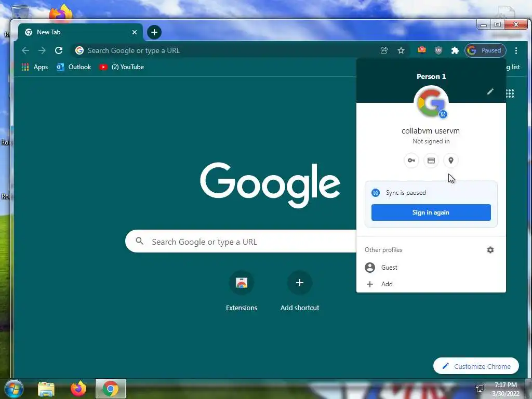The image size is (532, 399).
Task: Click the collabvm uservm account name
Action: click(431, 131)
